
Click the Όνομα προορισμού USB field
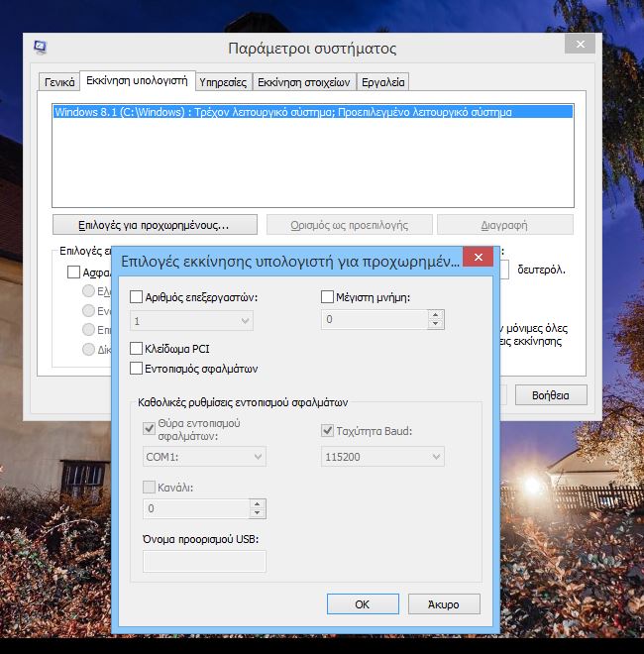click(204, 561)
